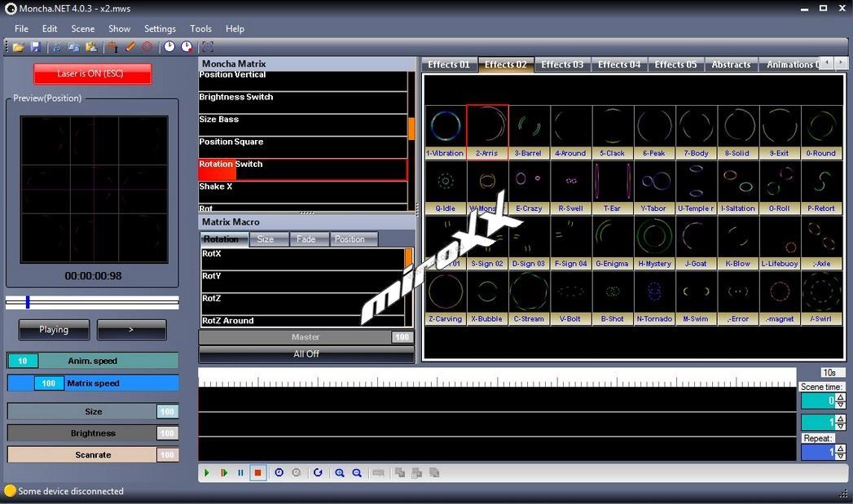Open the File menu
Screen dimensions: 853x504
[21, 28]
